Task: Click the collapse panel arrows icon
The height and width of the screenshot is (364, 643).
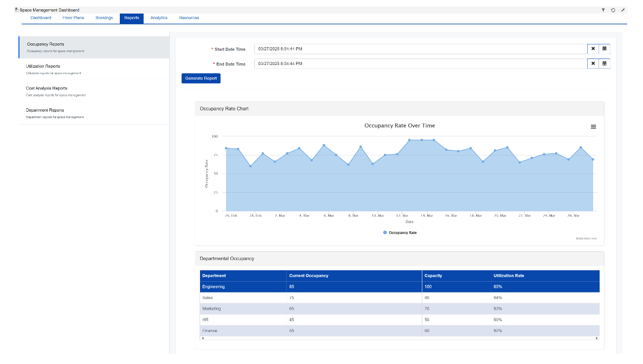Action: [x=623, y=10]
